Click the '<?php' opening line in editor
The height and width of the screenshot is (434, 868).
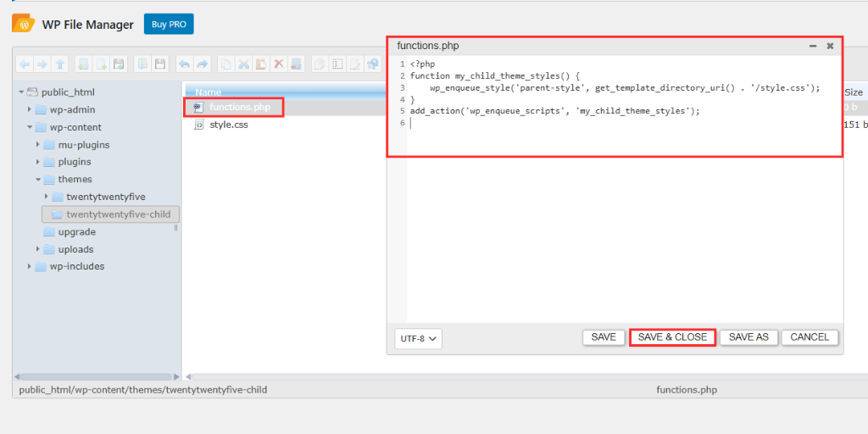[422, 64]
